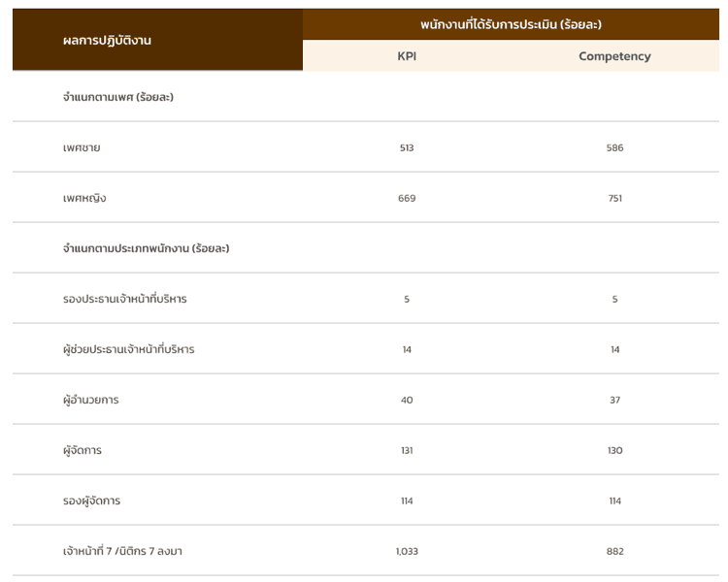The image size is (728, 582).
Task: Select KPI value 40 for ผู้อำนวยการ
Action: [407, 400]
